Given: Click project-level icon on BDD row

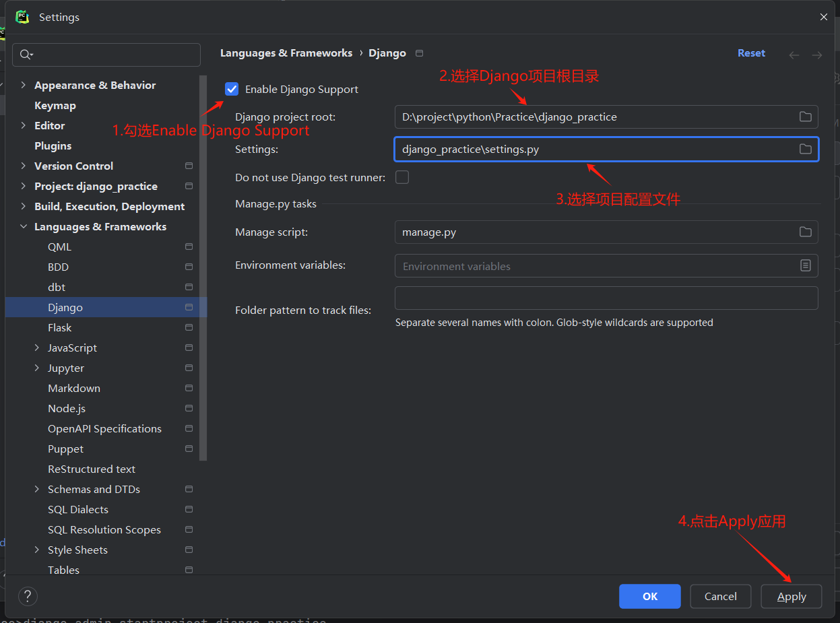Looking at the screenshot, I should [189, 267].
